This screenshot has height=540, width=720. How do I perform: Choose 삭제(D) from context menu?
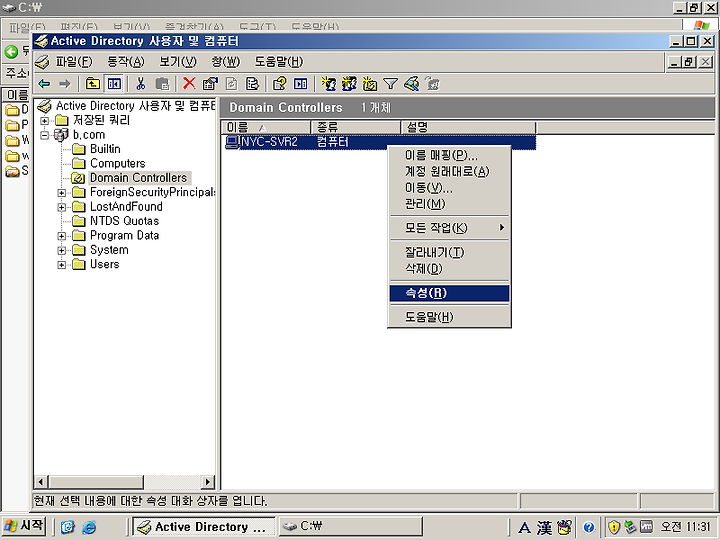(x=450, y=269)
